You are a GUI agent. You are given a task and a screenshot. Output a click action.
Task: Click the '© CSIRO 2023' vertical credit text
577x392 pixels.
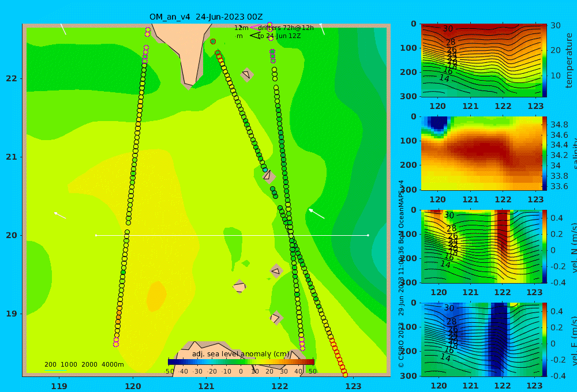(x=401, y=345)
